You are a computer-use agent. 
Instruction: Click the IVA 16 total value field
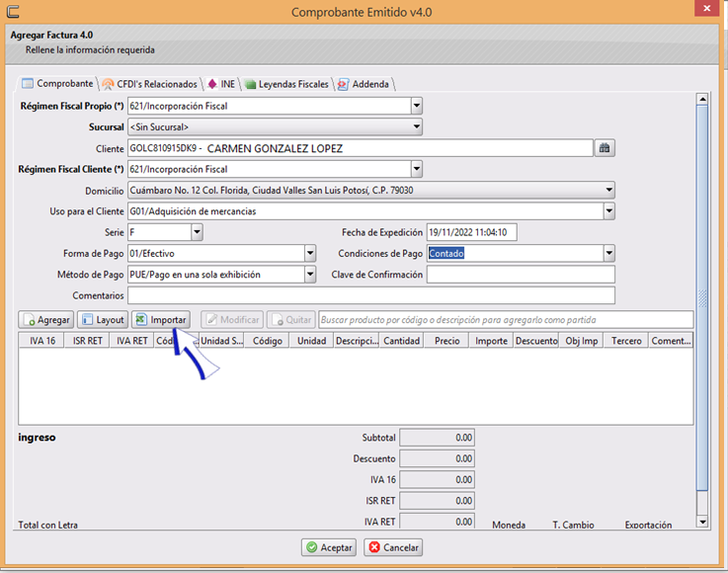coord(437,480)
